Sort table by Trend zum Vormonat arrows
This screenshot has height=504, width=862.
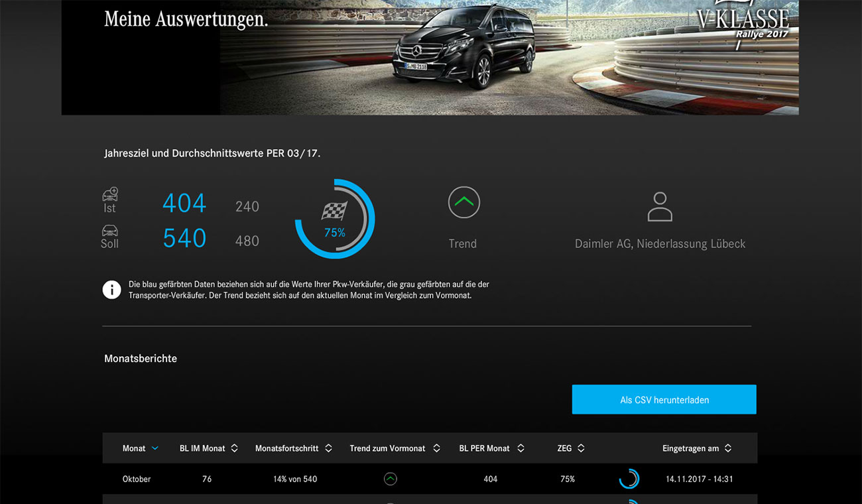[436, 448]
